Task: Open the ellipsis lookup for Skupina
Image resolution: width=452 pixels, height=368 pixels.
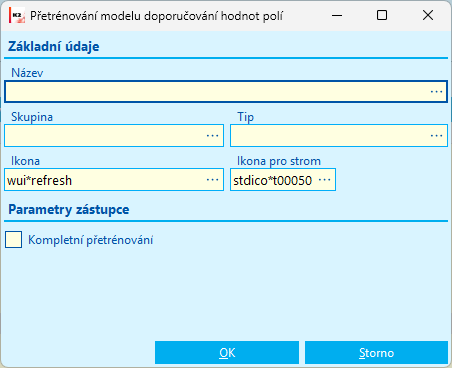Action: [212, 136]
